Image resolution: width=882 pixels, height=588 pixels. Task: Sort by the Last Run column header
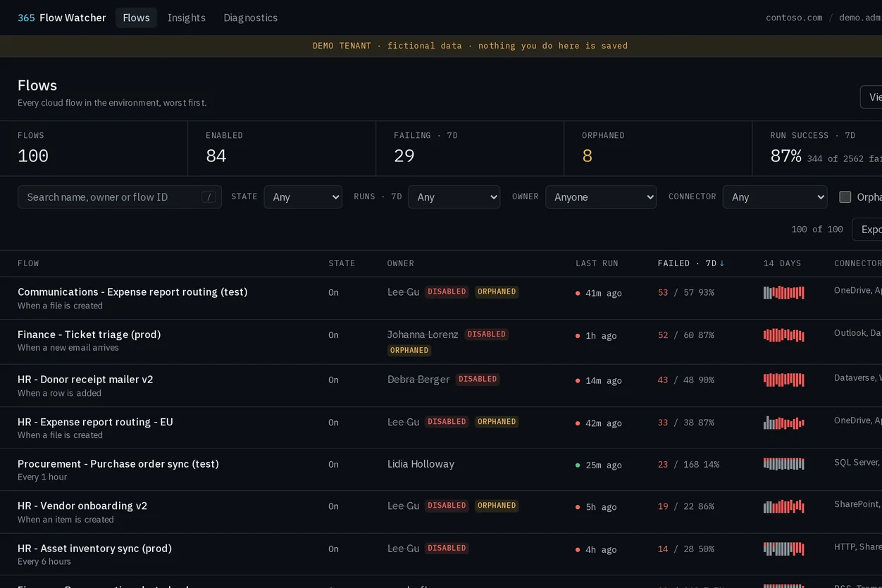(x=597, y=263)
